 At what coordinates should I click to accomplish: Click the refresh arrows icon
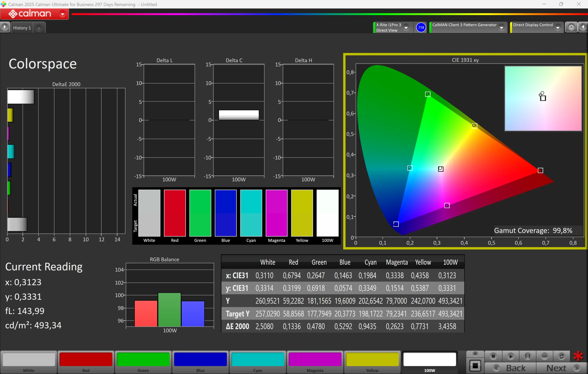561,356
